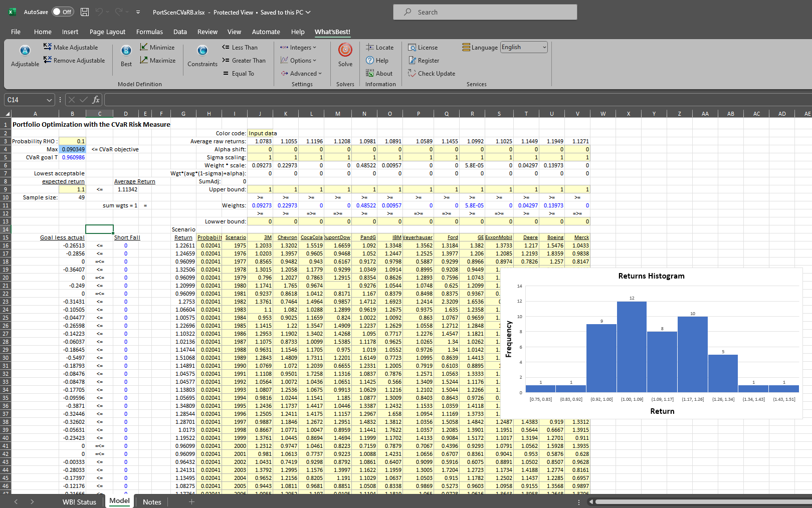Screen dimensions: 812x508
Task: Select row header 14
Action: pos(6,229)
